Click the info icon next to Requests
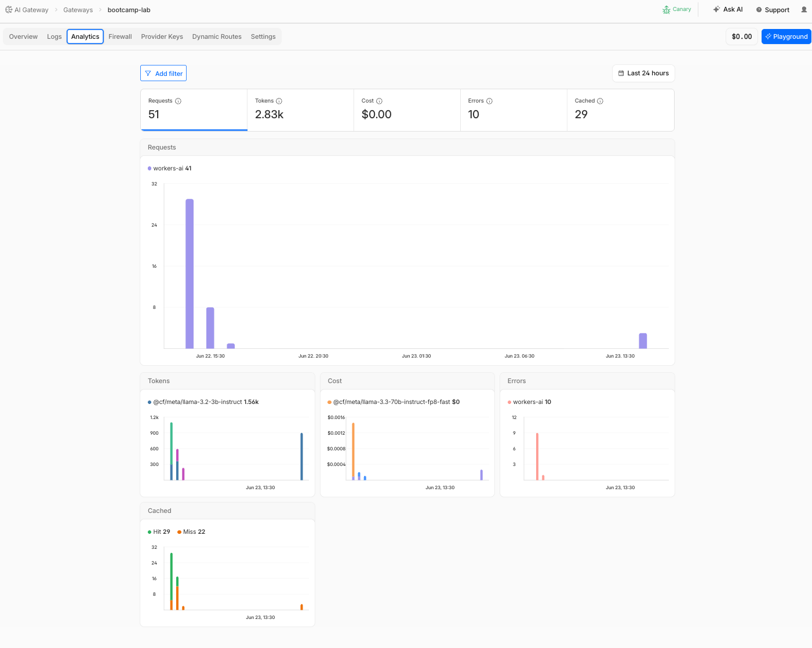This screenshot has width=812, height=648. [x=179, y=101]
